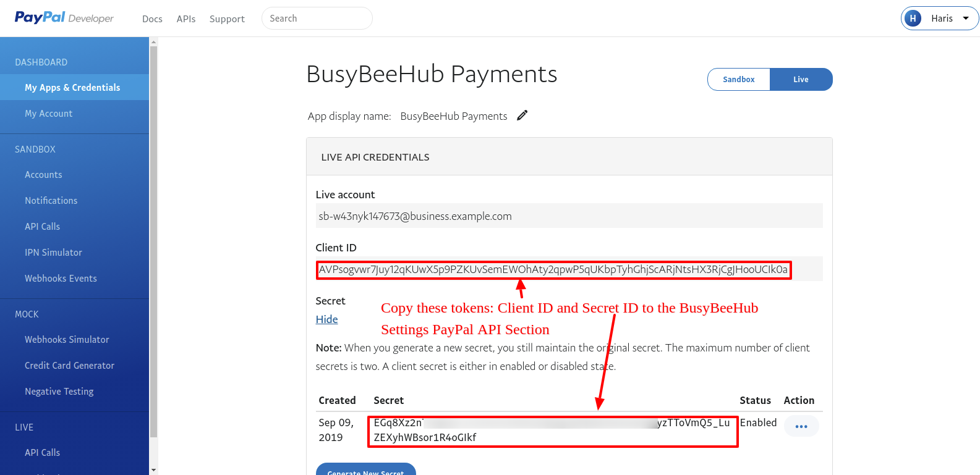The width and height of the screenshot is (980, 475).
Task: Click the Sep 09, 2019 created date
Action: pyautogui.click(x=336, y=430)
